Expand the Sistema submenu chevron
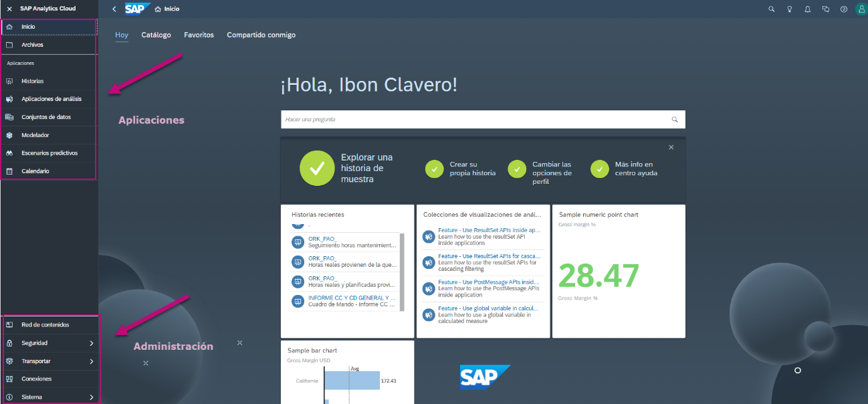 pyautogui.click(x=91, y=397)
